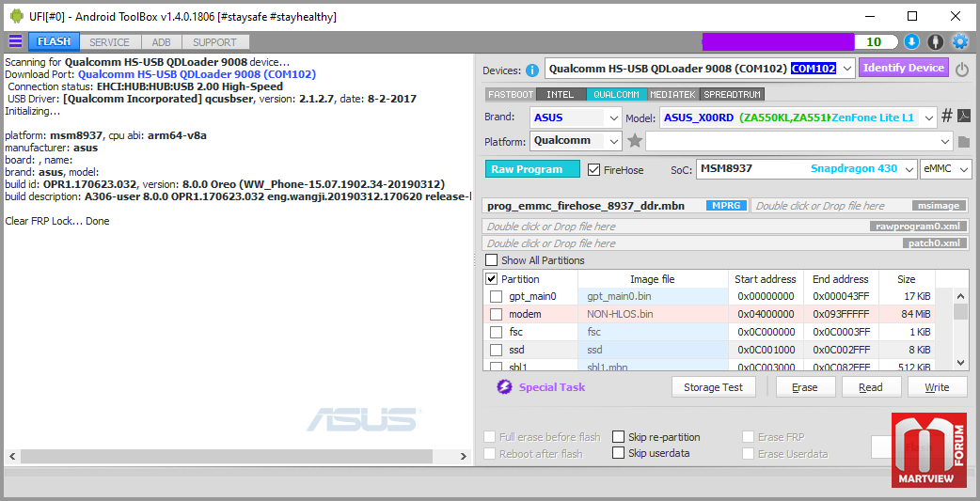The width and height of the screenshot is (980, 501).
Task: Check the gpt_main0 partition
Action: pos(496,296)
